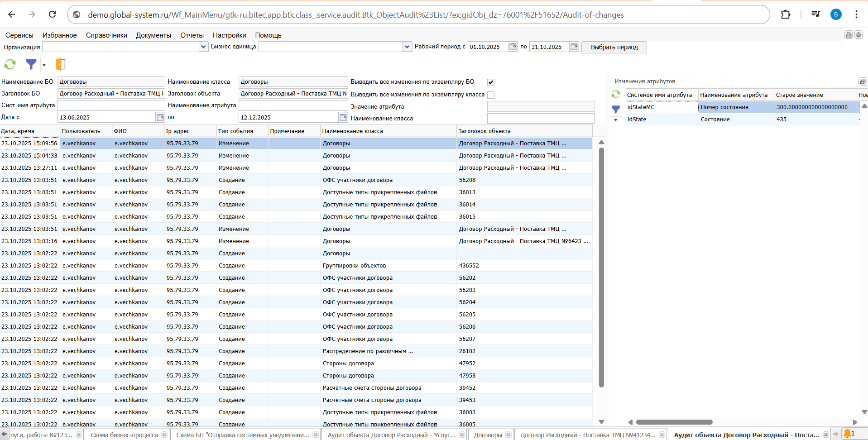Click the green refresh icon in toolbar
Viewport: 868px width, 440px height.
coord(10,65)
